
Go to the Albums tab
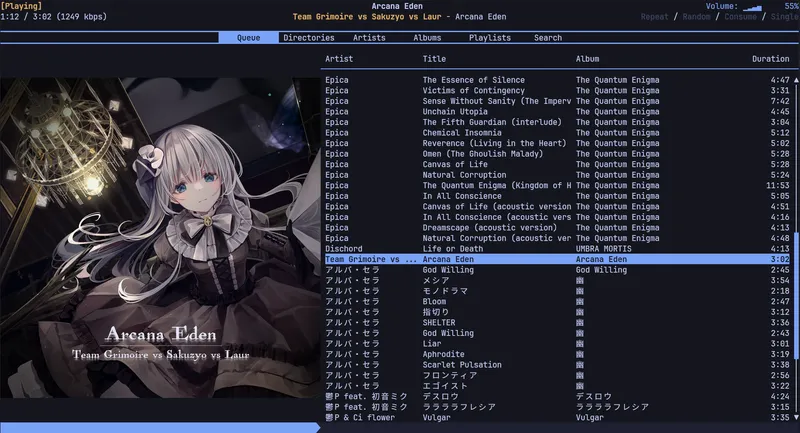[427, 38]
